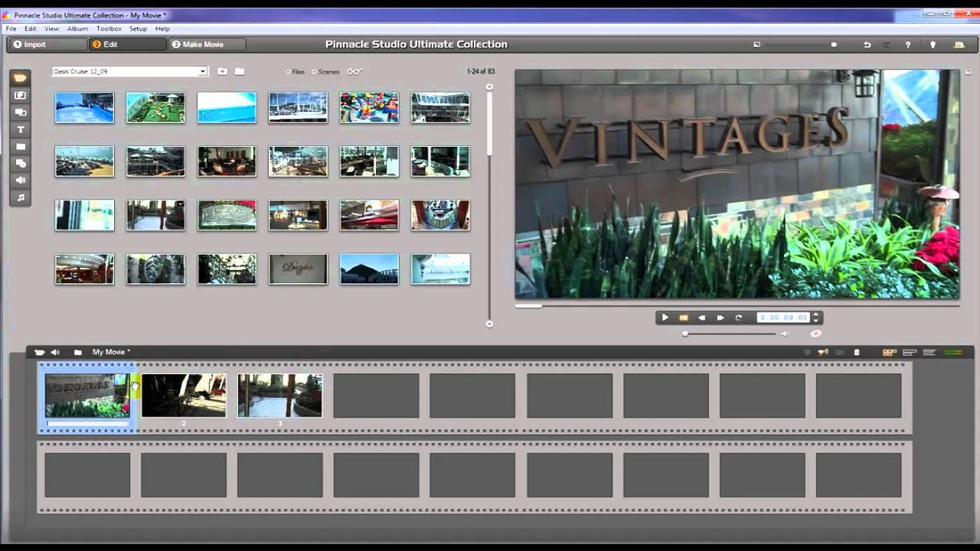This screenshot has height=551, width=980.
Task: Click the preview scrubber bar
Action: (737, 305)
